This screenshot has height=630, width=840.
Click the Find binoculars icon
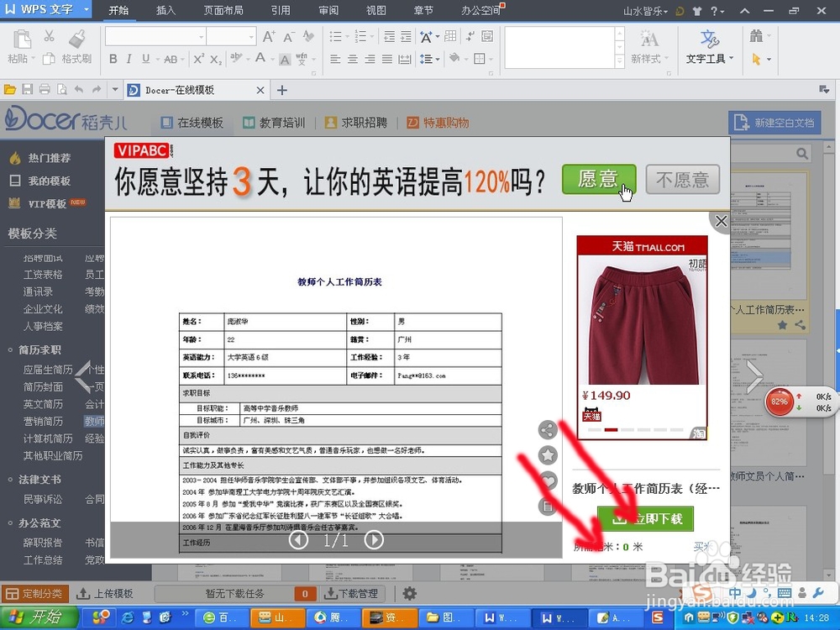tap(756, 36)
